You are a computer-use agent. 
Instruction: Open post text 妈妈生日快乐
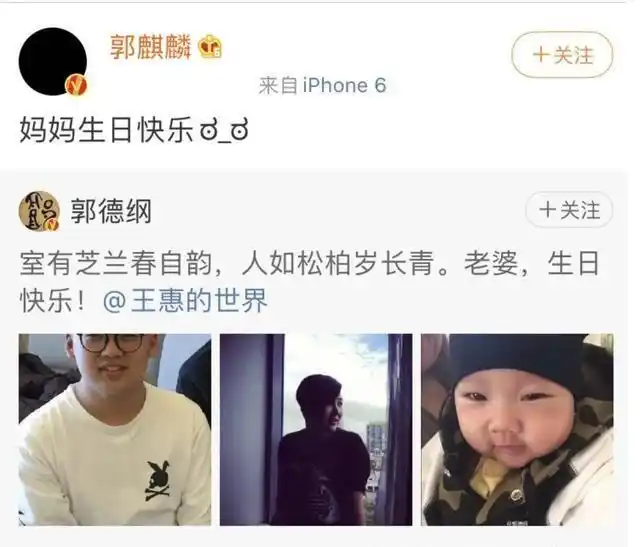(x=107, y=130)
